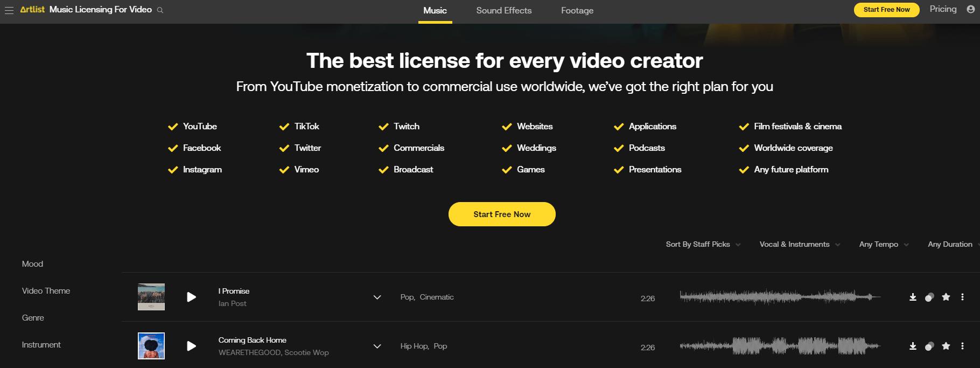The image size is (980, 368).
Task: Expand Coming Back Home details chevron
Action: (x=377, y=346)
